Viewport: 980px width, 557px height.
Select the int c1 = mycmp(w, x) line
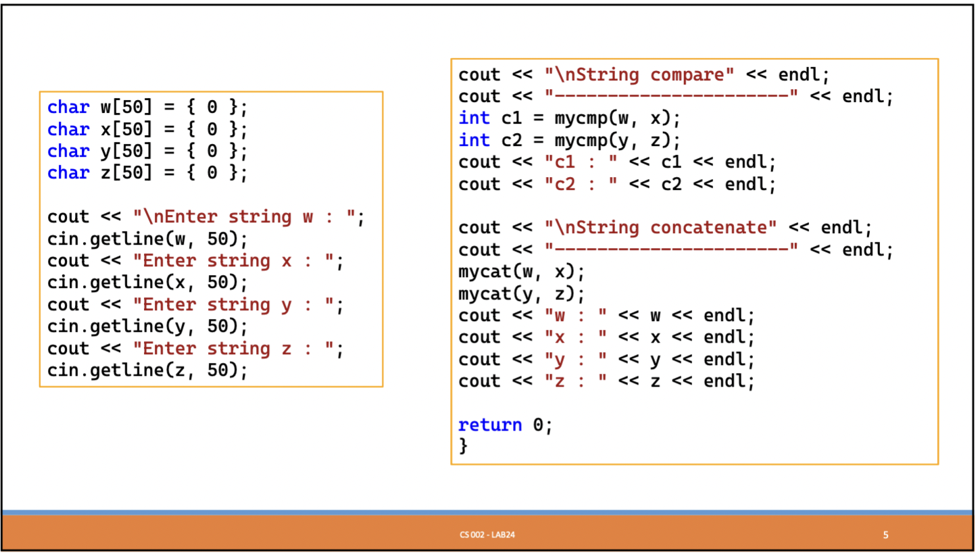pos(568,118)
